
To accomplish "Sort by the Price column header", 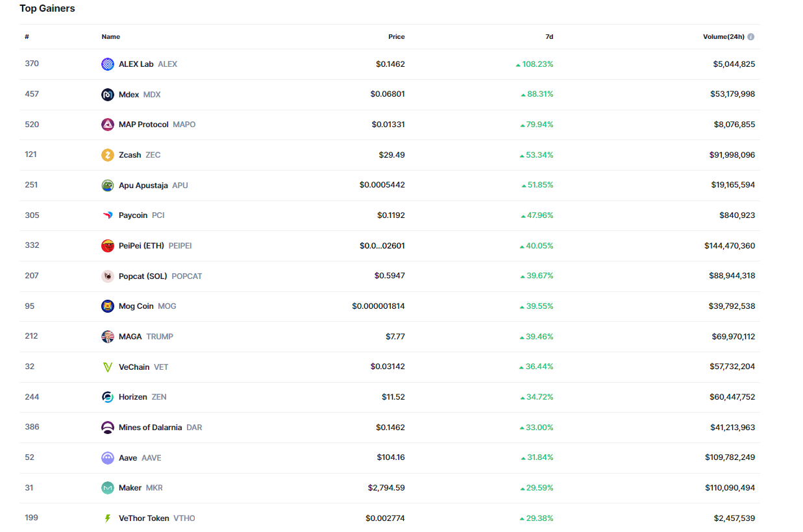I will (x=397, y=37).
